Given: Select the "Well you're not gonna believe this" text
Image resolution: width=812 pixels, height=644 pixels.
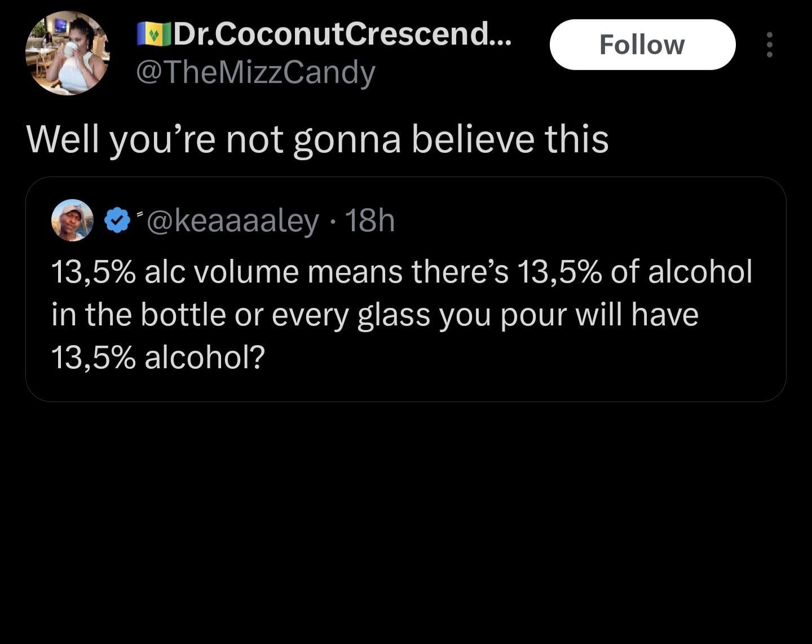Looking at the screenshot, I should 317,139.
